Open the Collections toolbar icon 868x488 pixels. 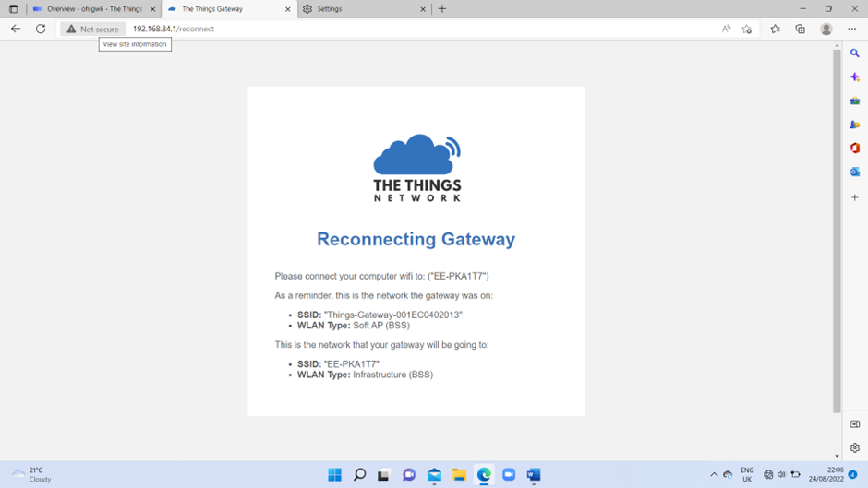point(800,30)
